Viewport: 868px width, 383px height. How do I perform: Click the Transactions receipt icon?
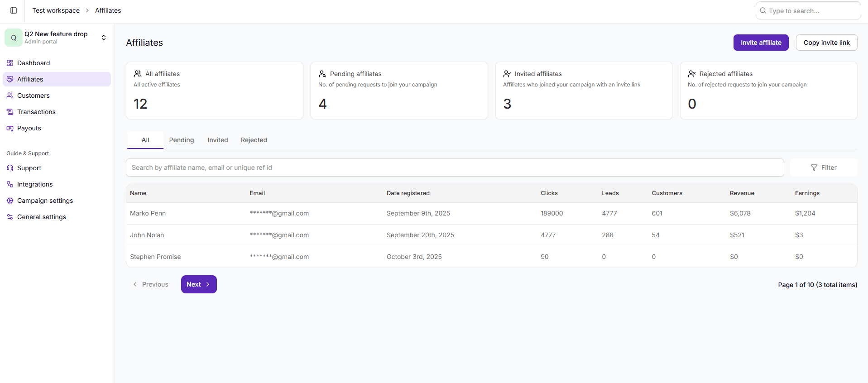click(x=10, y=112)
